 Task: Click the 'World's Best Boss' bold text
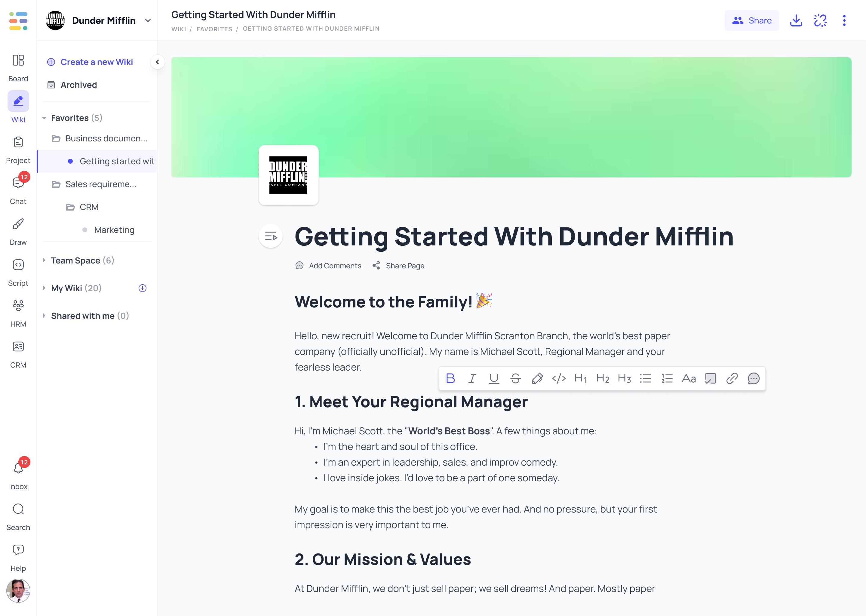(x=449, y=431)
